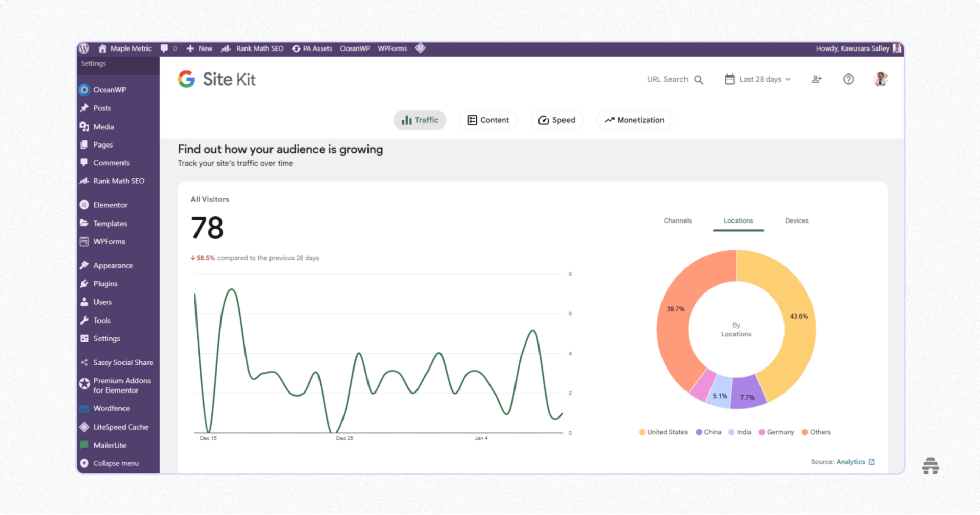Open the Monetization section
The height and width of the screenshot is (515, 980).
pos(634,120)
